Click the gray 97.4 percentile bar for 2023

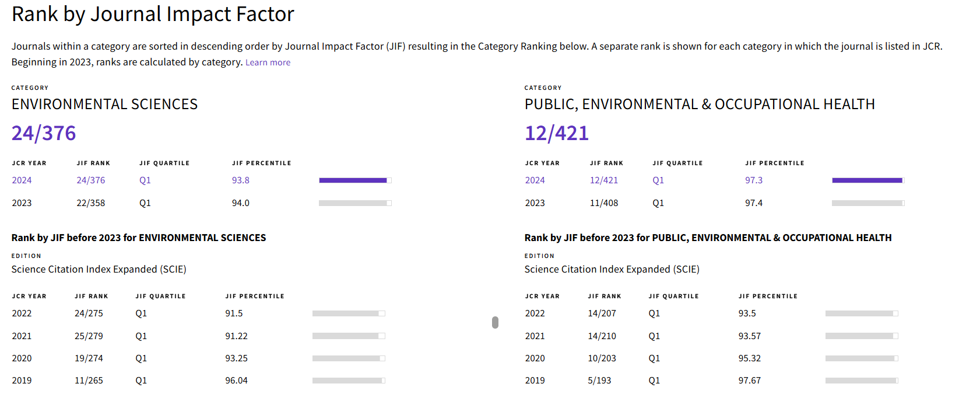(867, 203)
